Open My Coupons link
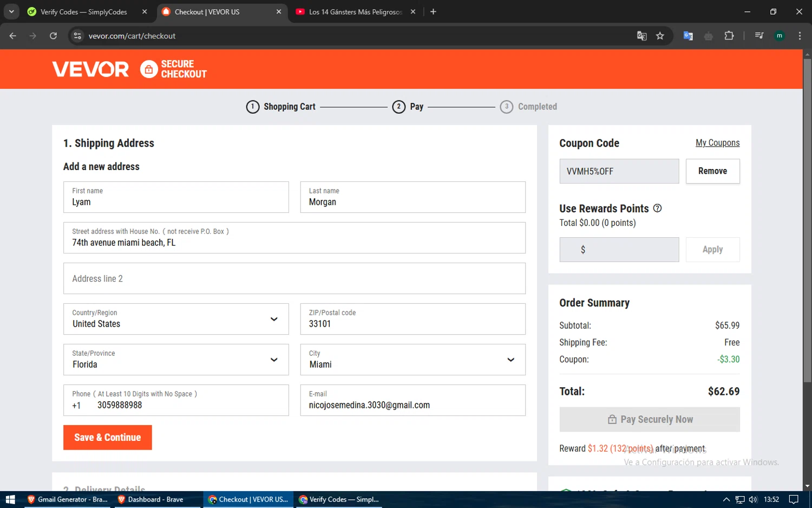The height and width of the screenshot is (508, 812). (717, 142)
